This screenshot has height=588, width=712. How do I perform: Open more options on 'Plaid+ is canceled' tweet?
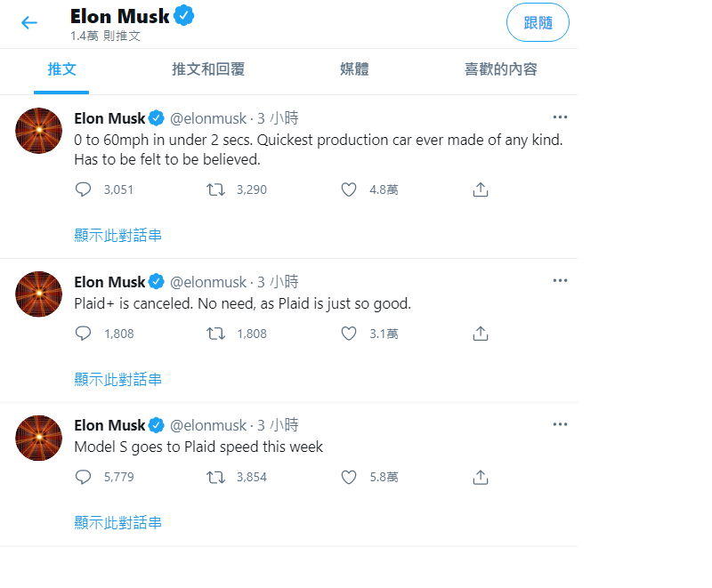point(560,281)
